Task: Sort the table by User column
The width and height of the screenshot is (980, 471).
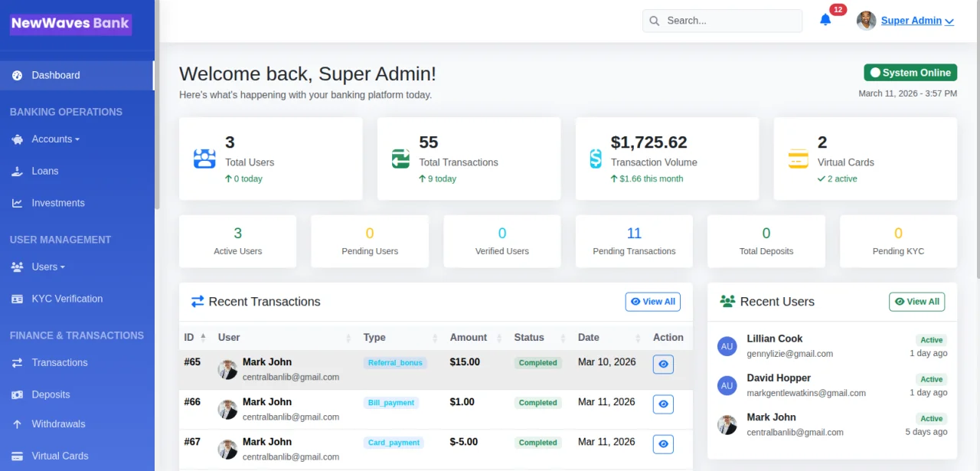Action: (x=284, y=337)
